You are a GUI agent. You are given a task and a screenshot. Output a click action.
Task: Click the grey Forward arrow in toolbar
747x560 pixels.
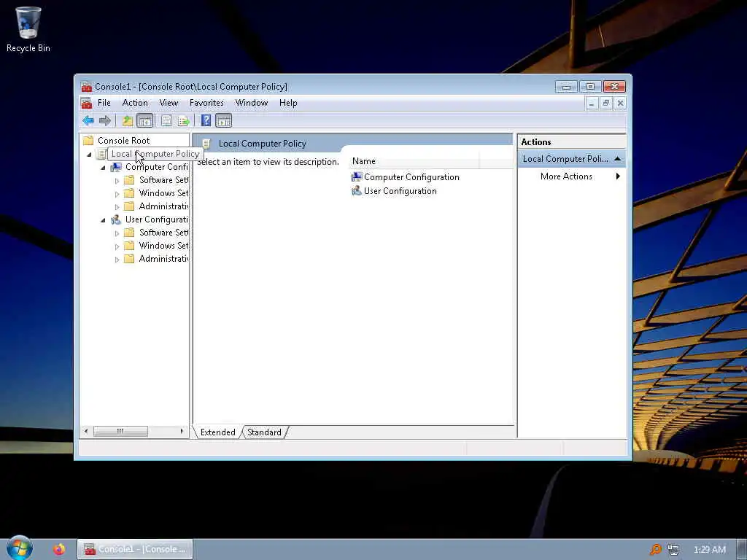tap(105, 121)
